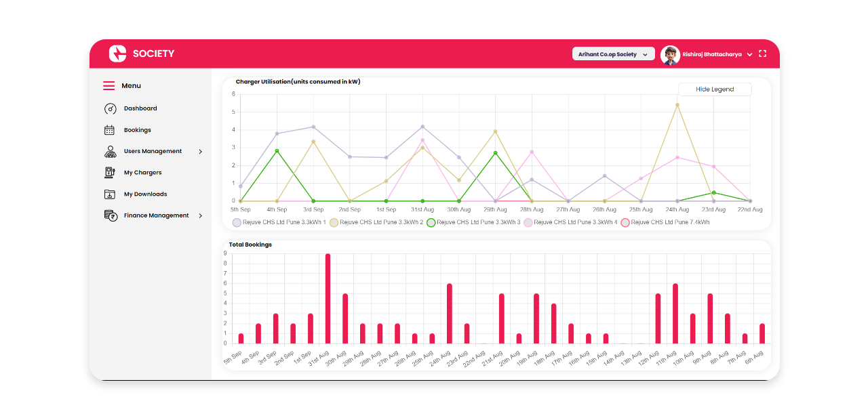Click the Users Management people icon

[x=110, y=152]
